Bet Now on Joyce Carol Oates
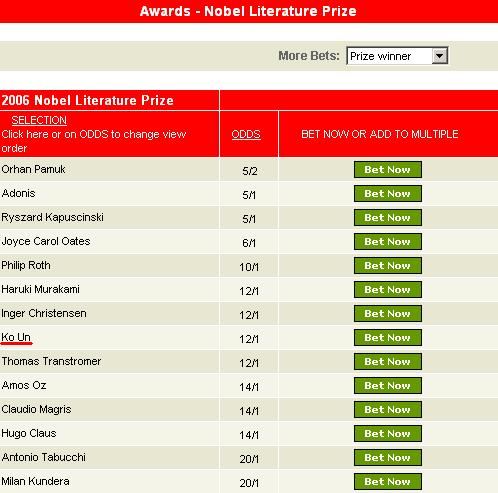Image resolution: width=498 pixels, height=493 pixels. tap(388, 242)
